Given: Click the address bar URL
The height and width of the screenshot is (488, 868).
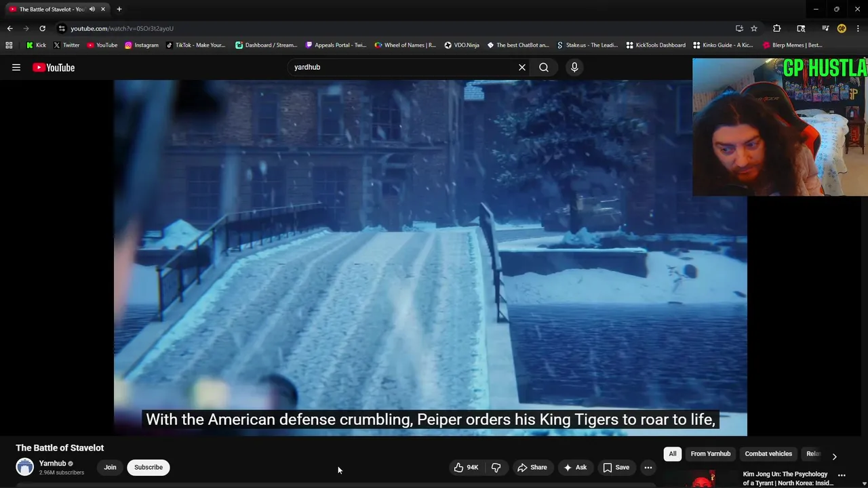Looking at the screenshot, I should click(122, 28).
